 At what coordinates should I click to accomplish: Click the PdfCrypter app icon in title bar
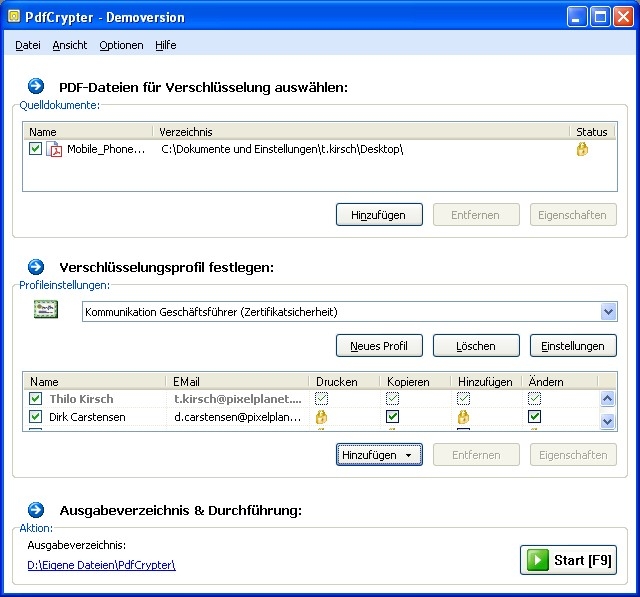pos(13,17)
